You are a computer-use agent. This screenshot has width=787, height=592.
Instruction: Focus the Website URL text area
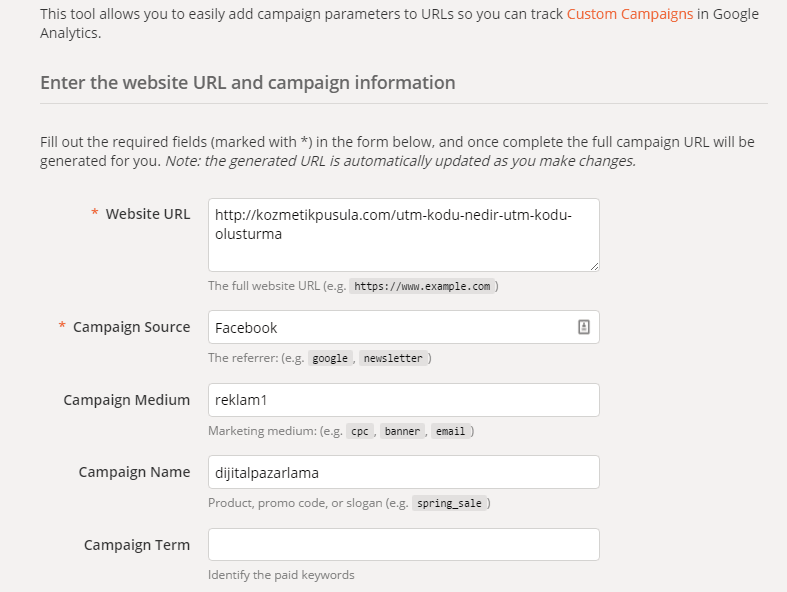[403, 235]
